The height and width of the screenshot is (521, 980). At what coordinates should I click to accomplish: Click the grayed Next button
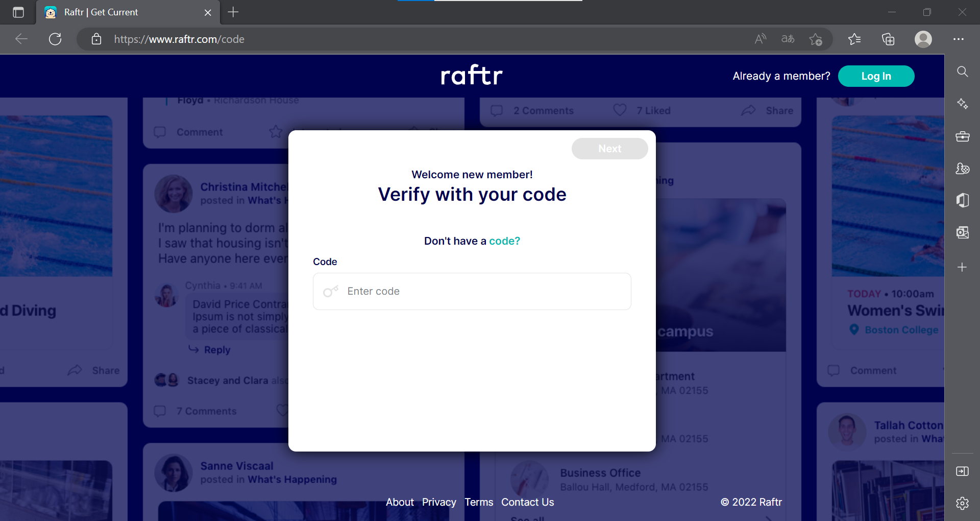pos(609,149)
